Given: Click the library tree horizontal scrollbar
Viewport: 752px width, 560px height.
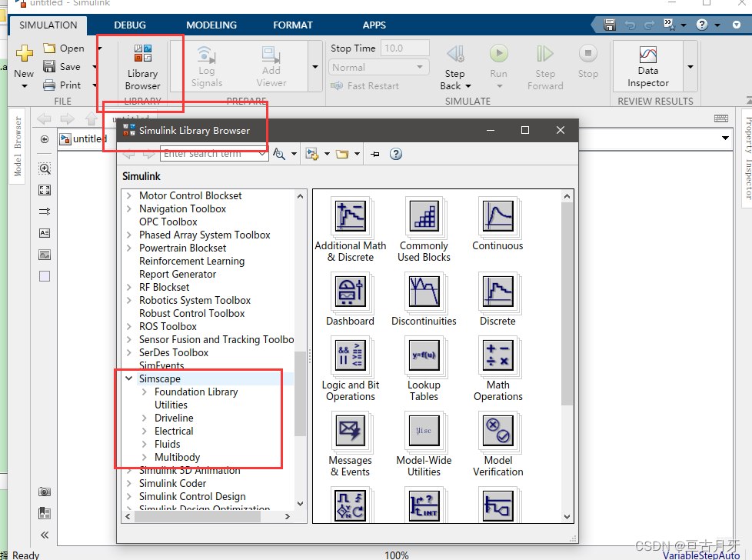Looking at the screenshot, I should [198, 517].
